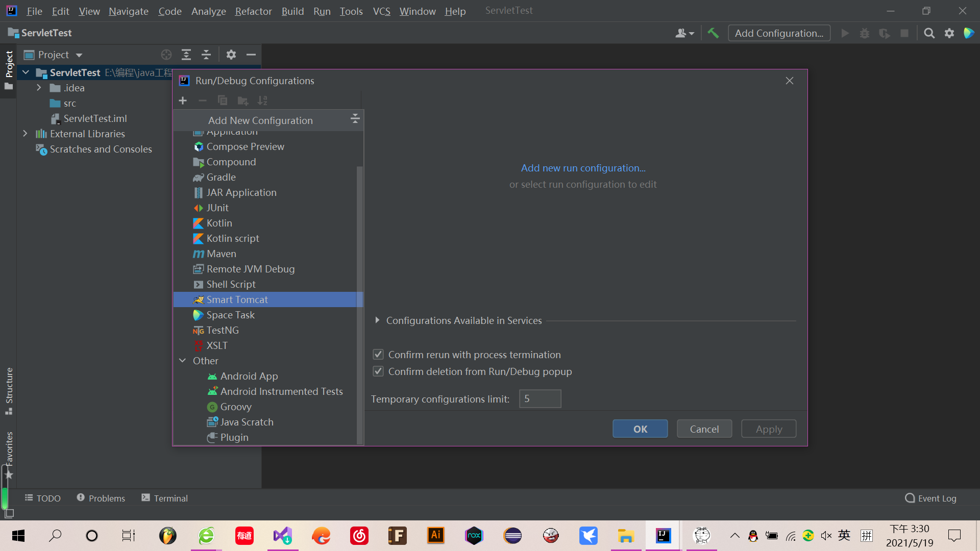Click the collapse all icon in Project panel
The width and height of the screenshot is (980, 551).
tap(206, 55)
